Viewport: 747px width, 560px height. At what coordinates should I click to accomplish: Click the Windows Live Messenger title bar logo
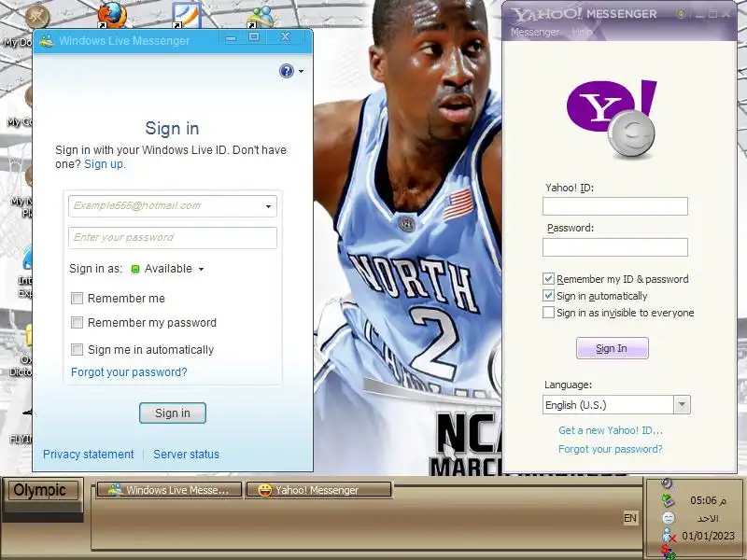(x=47, y=40)
